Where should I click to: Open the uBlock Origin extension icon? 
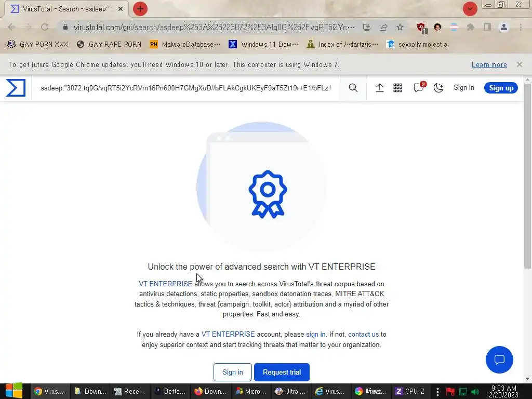click(x=422, y=28)
